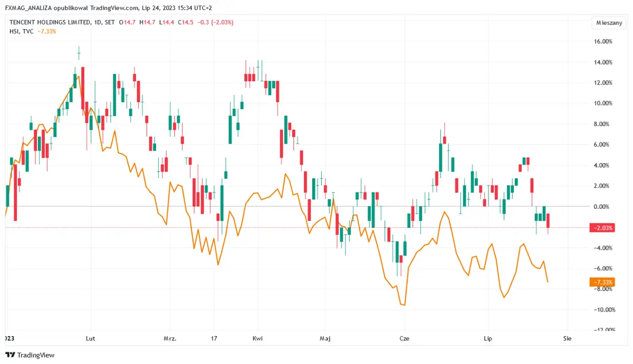Click the orange -7.33% value beside HSI

[x=47, y=31]
